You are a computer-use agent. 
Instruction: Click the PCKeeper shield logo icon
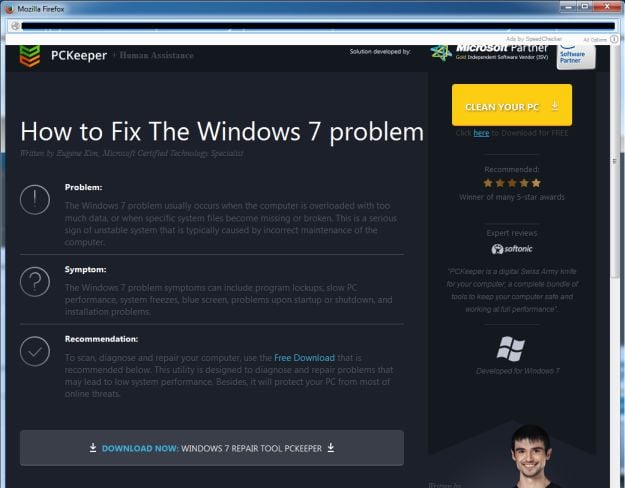pos(30,56)
